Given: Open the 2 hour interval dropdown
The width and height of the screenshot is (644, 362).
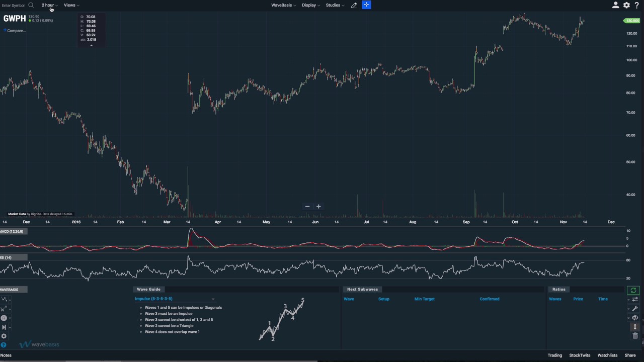Looking at the screenshot, I should (x=49, y=5).
